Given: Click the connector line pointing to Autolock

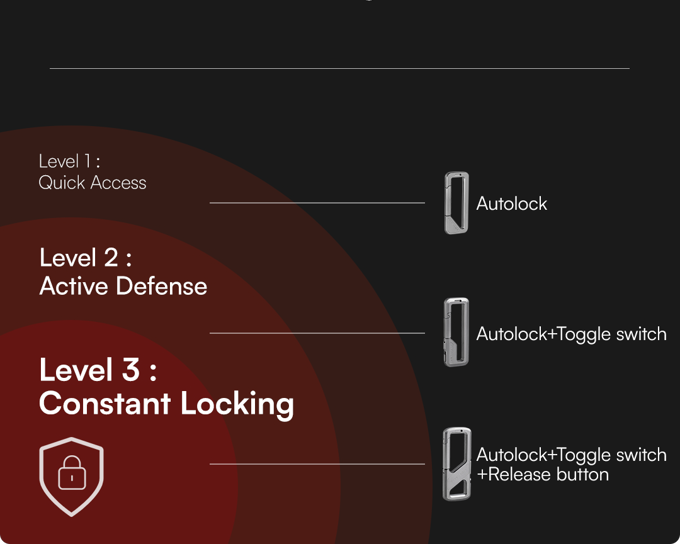Looking at the screenshot, I should pos(317,203).
